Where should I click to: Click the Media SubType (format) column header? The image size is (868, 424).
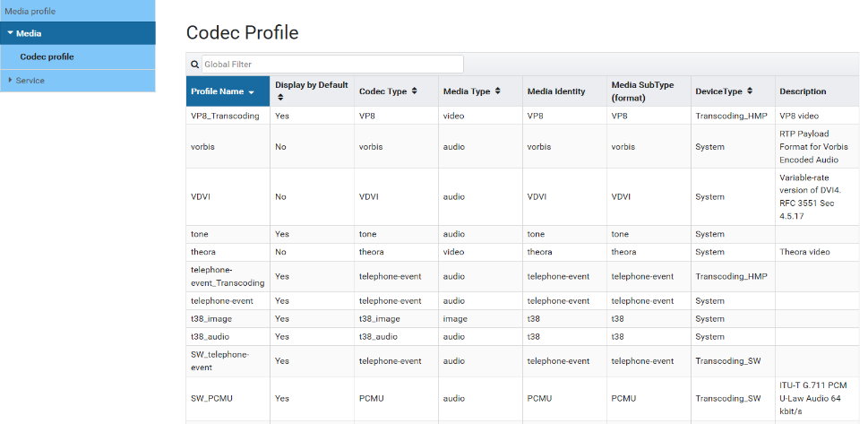642,91
